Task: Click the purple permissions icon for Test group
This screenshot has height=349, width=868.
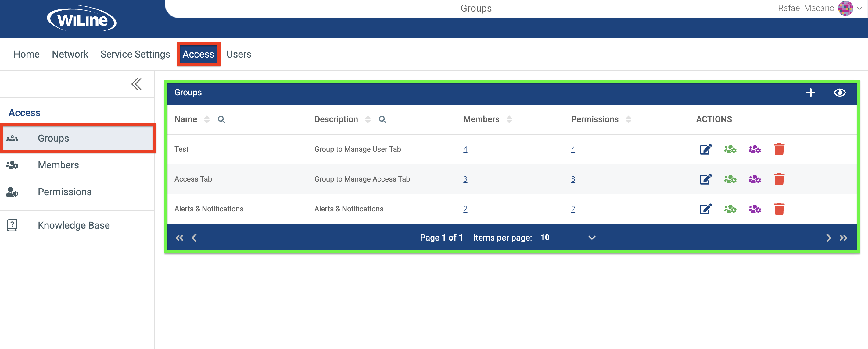Action: [755, 150]
